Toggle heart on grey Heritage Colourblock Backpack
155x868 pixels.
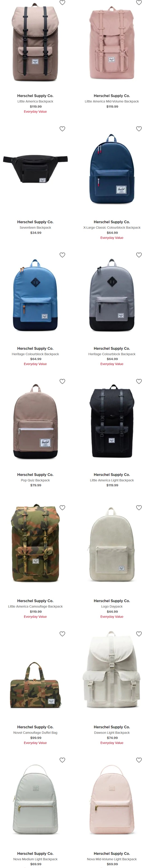[139, 255]
